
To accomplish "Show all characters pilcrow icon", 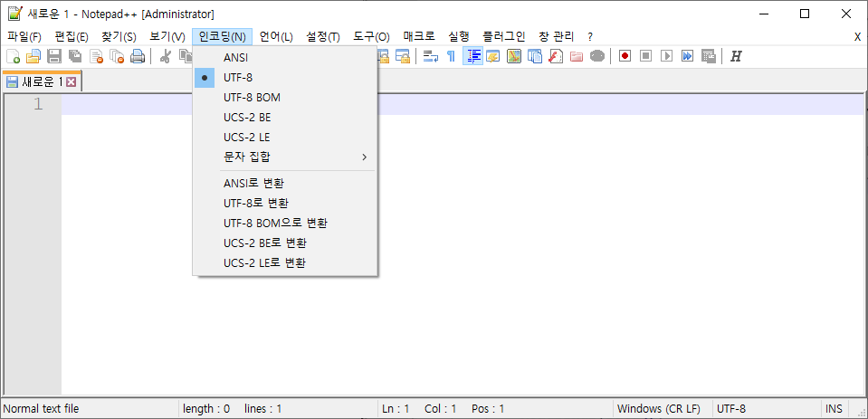I will click(x=451, y=56).
